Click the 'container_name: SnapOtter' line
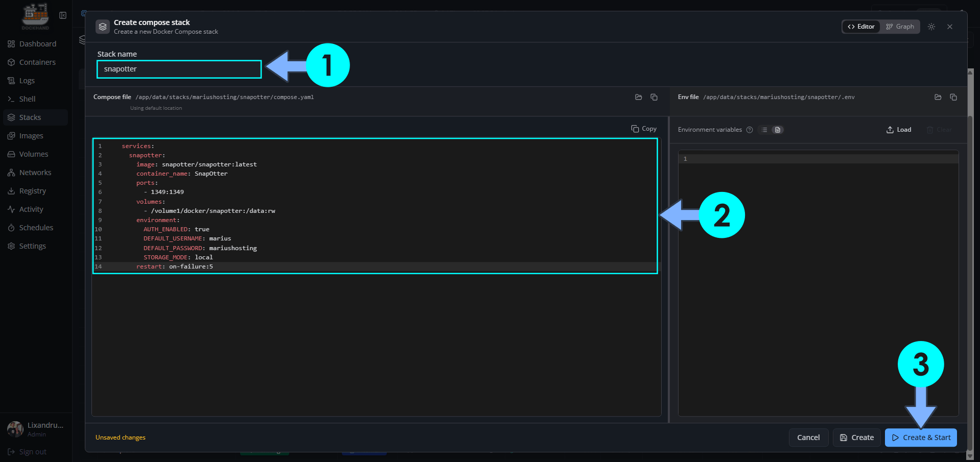This screenshot has height=462, width=980. (x=182, y=174)
